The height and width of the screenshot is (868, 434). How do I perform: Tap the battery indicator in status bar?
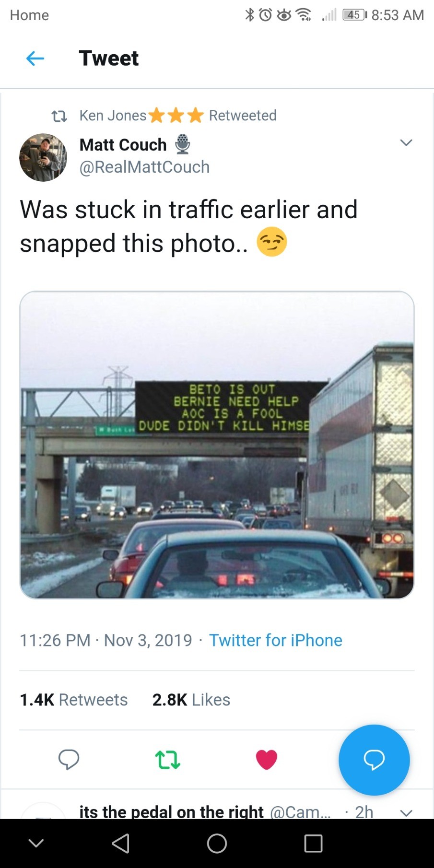(x=354, y=15)
